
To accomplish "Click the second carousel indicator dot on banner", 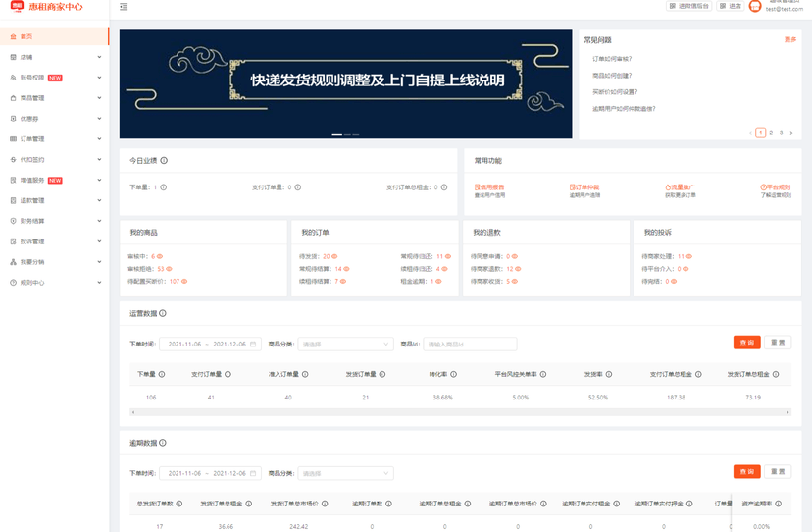I will [347, 134].
